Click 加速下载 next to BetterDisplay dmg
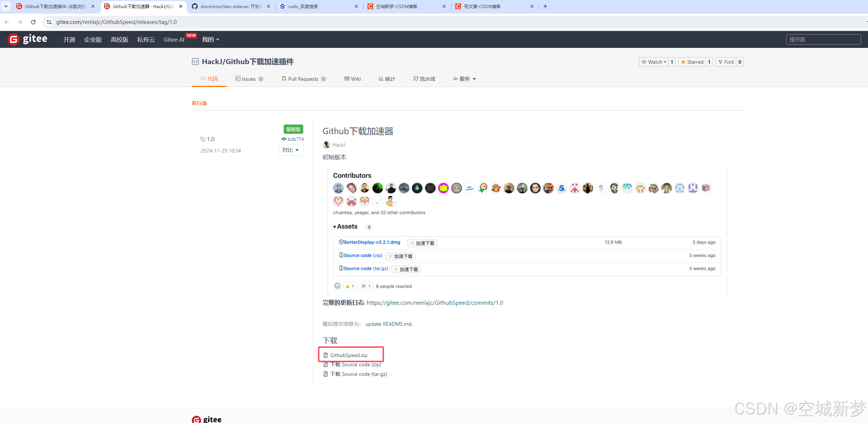The width and height of the screenshot is (868, 423). pyautogui.click(x=422, y=243)
